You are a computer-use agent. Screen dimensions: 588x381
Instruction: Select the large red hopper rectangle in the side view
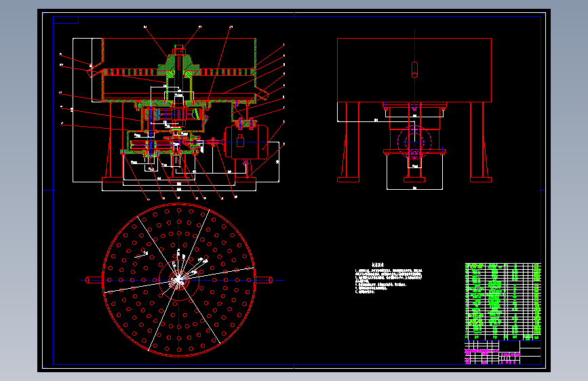tap(414, 70)
